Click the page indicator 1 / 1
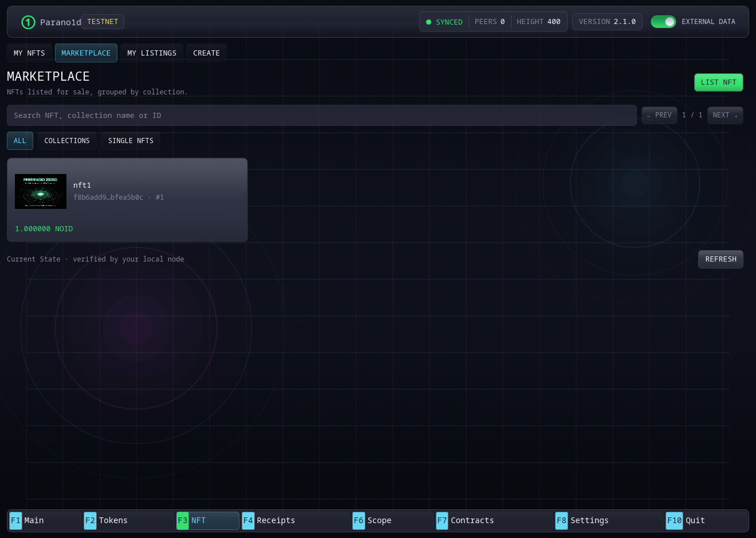 pos(692,115)
